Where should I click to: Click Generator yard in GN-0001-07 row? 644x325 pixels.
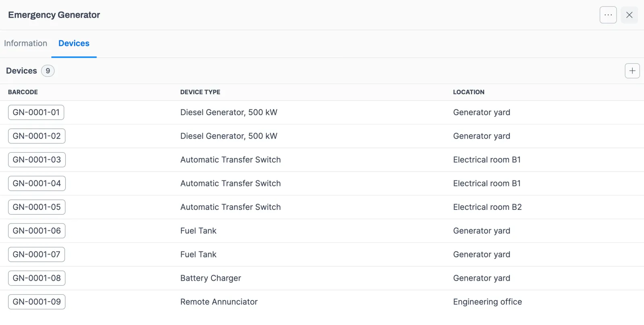[482, 255]
